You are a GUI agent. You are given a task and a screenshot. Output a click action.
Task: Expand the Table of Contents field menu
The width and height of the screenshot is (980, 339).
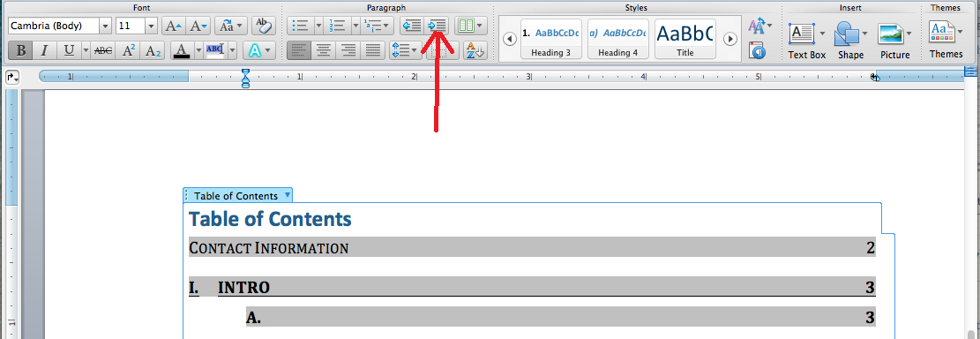[x=288, y=195]
